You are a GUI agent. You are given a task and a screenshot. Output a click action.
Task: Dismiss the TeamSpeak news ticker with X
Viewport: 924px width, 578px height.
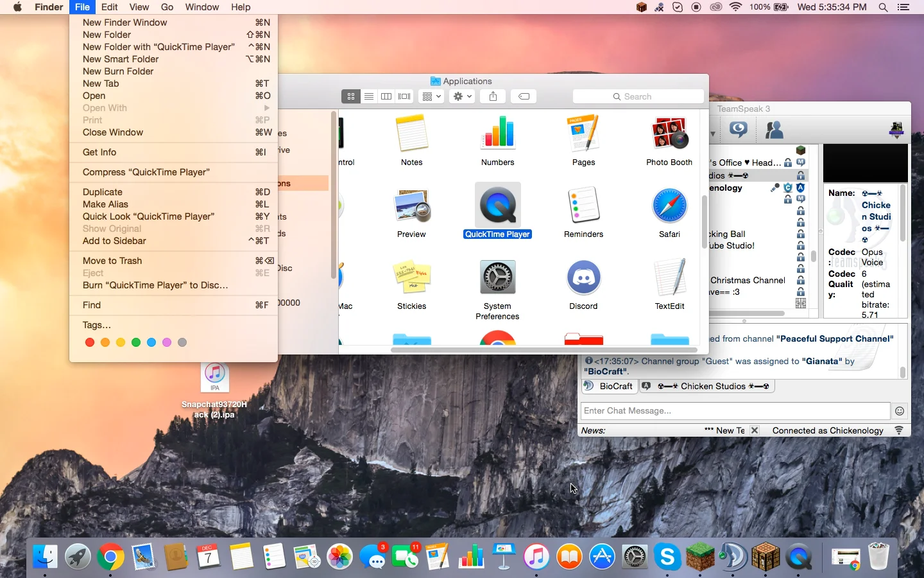(755, 430)
